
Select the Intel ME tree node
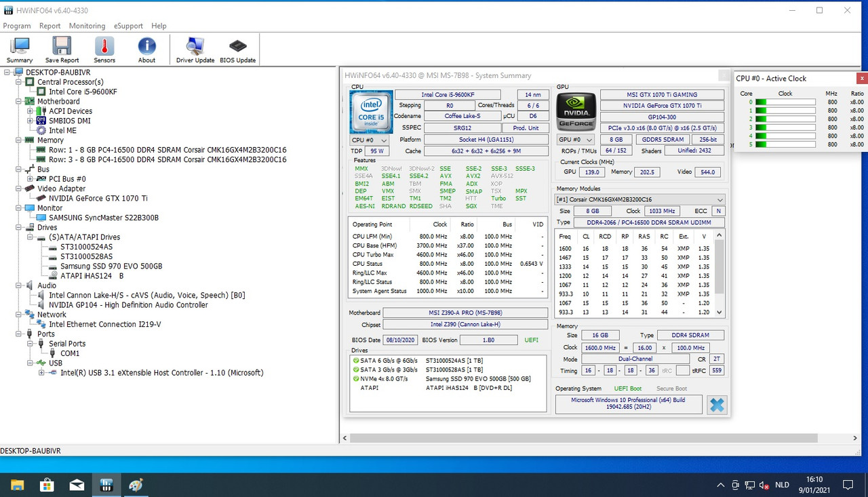tap(62, 130)
